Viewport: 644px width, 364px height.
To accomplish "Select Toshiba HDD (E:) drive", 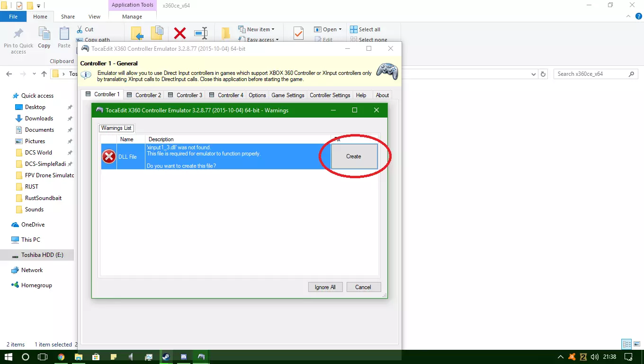I will 37,255.
